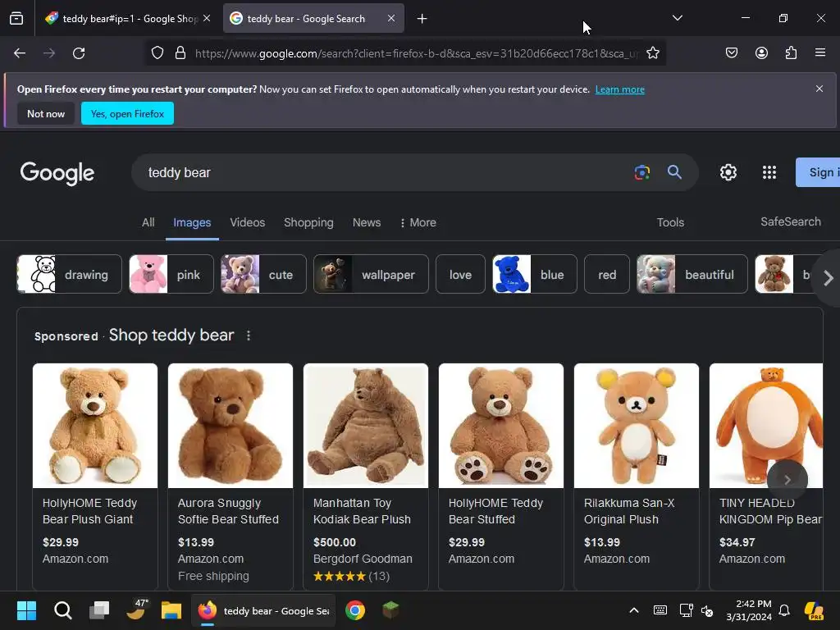Image resolution: width=840 pixels, height=630 pixels.
Task: Open the Learn more link
Action: coord(620,89)
